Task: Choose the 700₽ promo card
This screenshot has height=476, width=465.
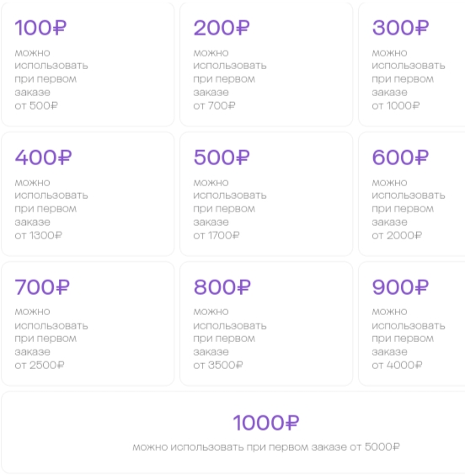Action: pyautogui.click(x=88, y=324)
